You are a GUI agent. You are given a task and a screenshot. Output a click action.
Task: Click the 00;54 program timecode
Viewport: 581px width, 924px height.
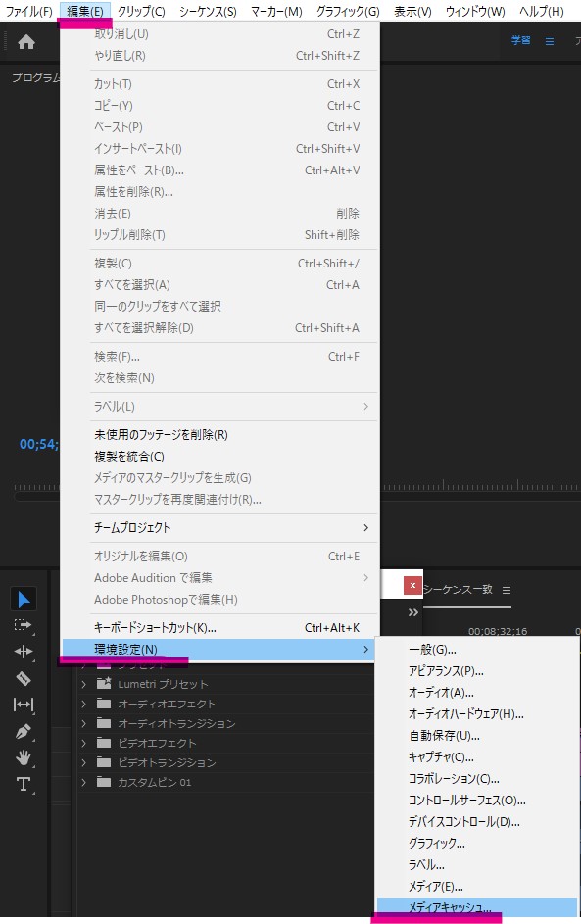pyautogui.click(x=39, y=444)
